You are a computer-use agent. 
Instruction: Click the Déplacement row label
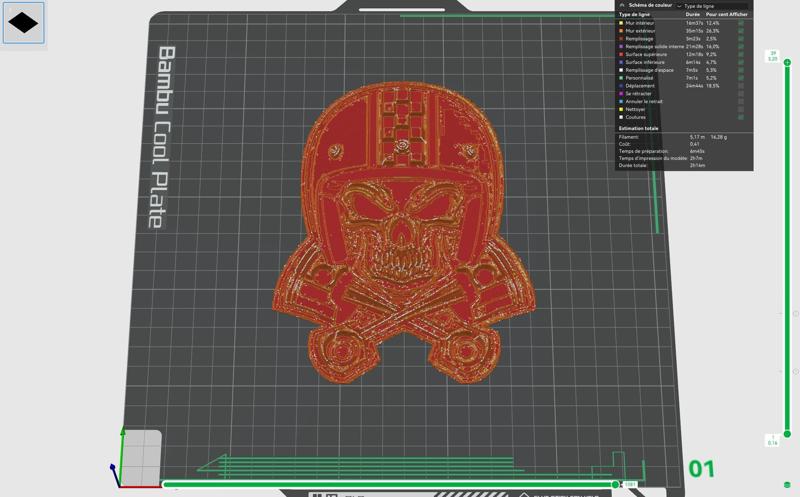[x=640, y=86]
